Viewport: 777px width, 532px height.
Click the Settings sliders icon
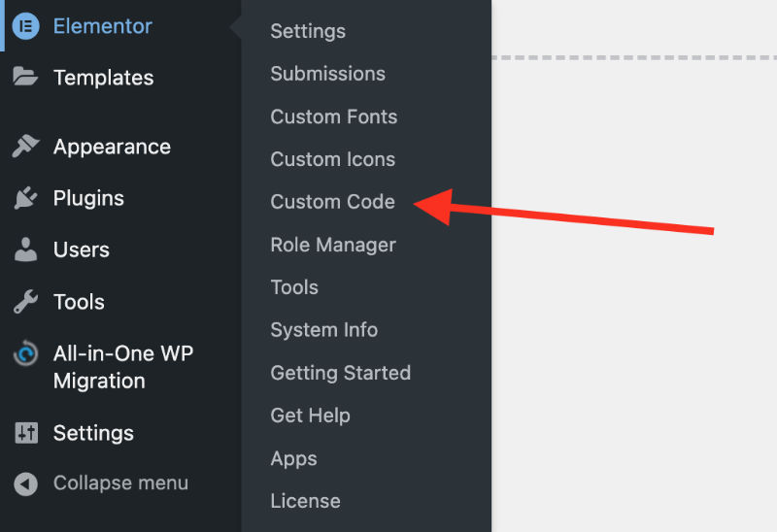click(26, 432)
